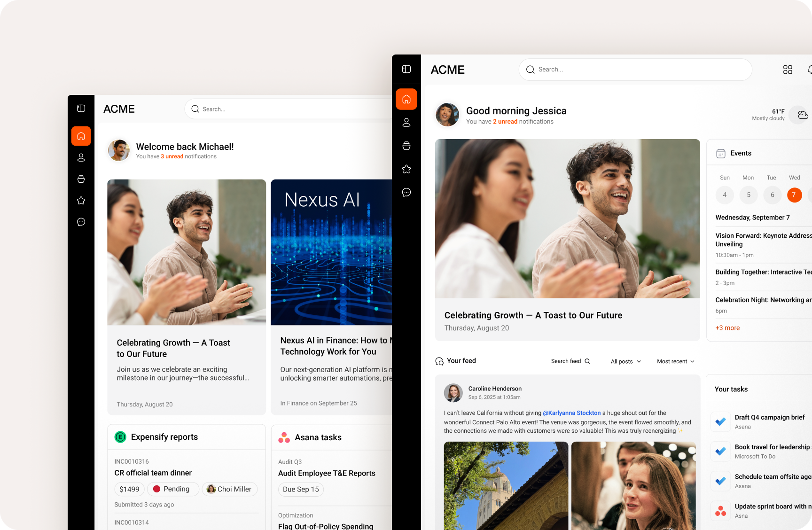
Task: Open People icon in Jessica's window sidebar
Action: click(406, 123)
